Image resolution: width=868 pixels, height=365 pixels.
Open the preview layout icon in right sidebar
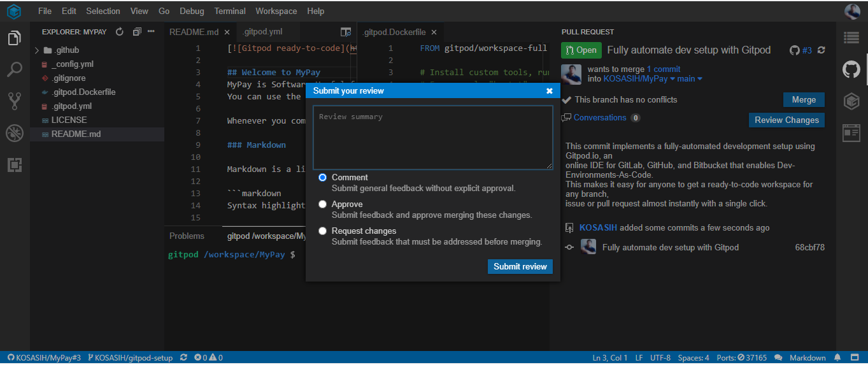coord(851,132)
